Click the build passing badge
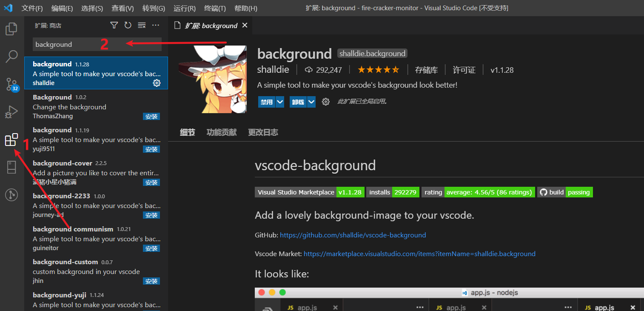The height and width of the screenshot is (311, 644). pyautogui.click(x=565, y=192)
